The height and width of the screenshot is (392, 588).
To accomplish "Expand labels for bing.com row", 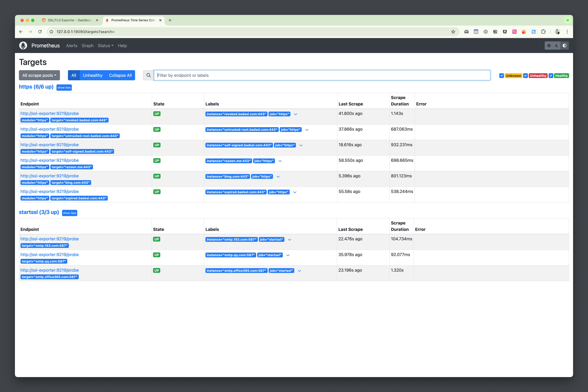I will pos(278,177).
